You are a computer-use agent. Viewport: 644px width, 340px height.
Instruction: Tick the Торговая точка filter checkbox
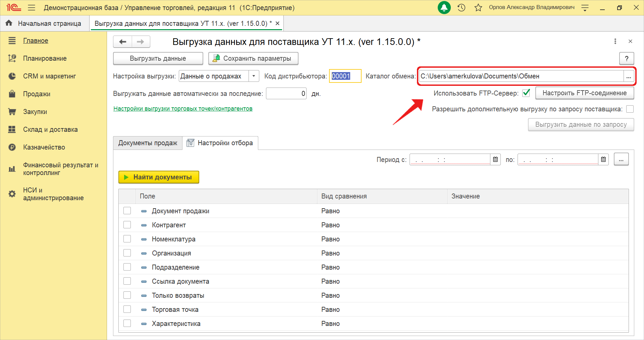pos(127,309)
